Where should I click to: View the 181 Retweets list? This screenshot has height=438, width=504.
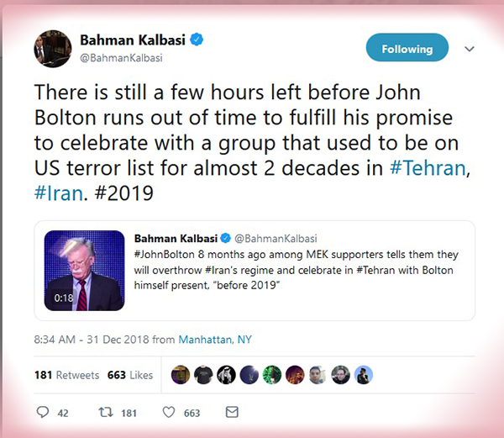point(66,375)
